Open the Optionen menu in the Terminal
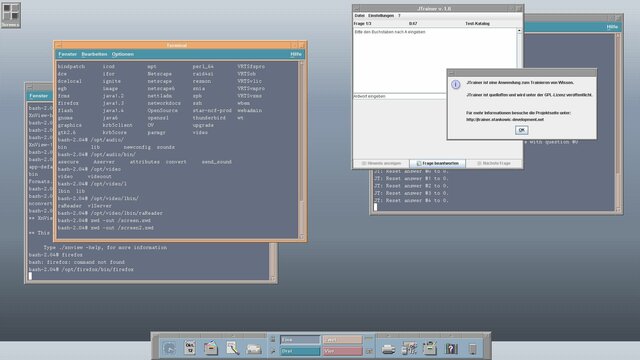The image size is (640, 360). pos(123,54)
